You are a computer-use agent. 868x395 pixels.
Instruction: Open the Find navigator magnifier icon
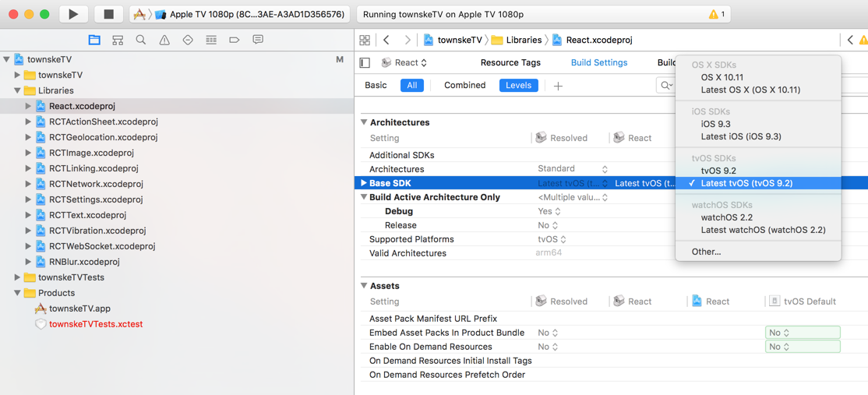[141, 40]
